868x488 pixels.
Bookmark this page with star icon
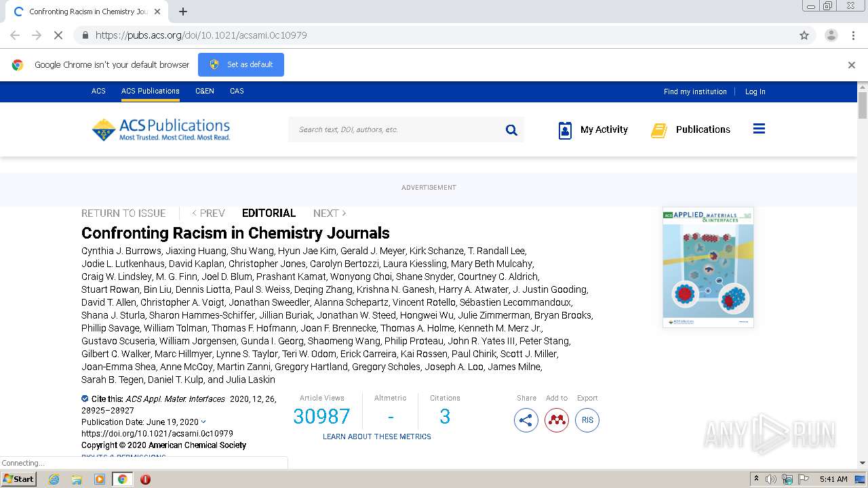click(804, 35)
